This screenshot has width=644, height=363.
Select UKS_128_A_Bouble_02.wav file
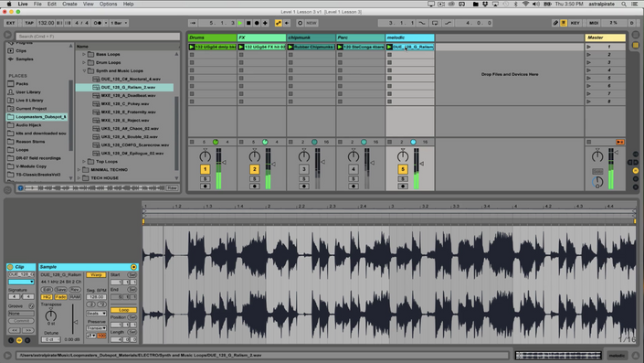click(x=130, y=136)
